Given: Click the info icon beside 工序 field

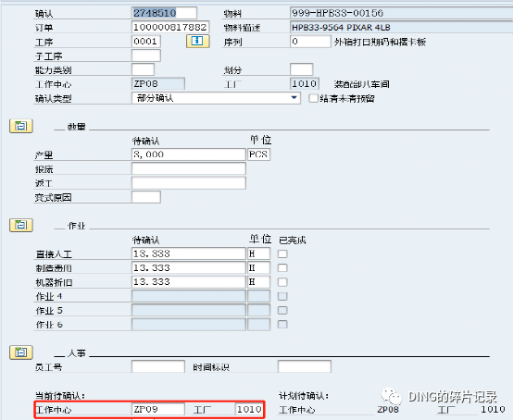Looking at the screenshot, I should coord(197,42).
